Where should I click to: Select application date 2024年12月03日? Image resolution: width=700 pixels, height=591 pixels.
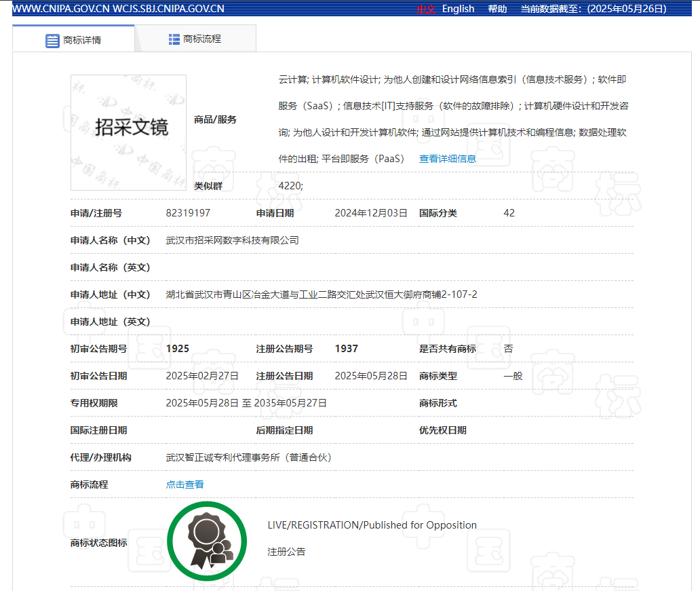(x=371, y=213)
